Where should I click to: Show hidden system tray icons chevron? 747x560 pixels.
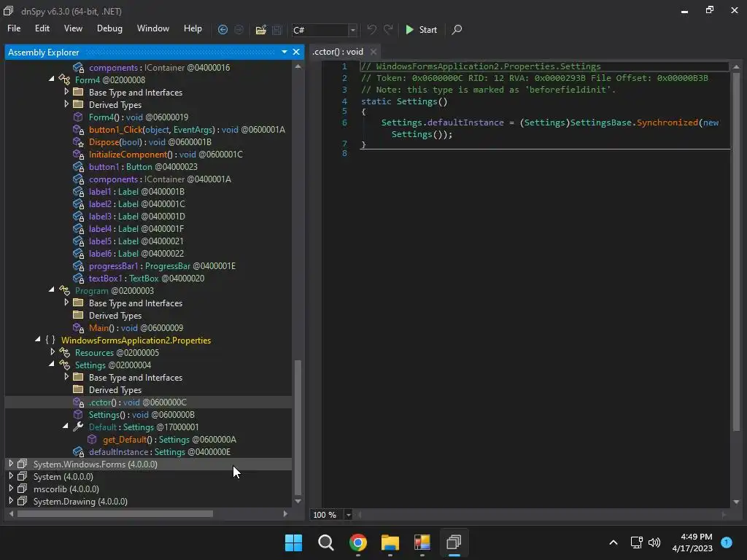click(613, 542)
